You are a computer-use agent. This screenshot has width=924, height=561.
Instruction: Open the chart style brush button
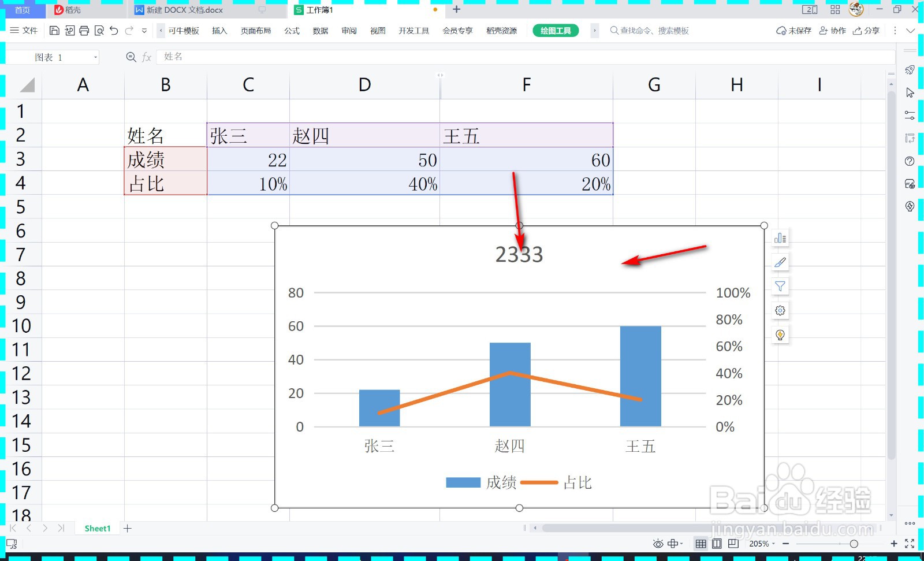click(780, 262)
